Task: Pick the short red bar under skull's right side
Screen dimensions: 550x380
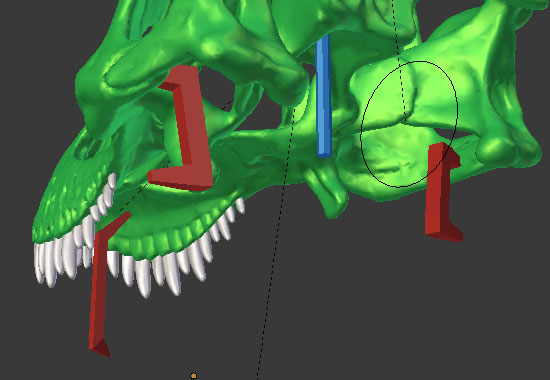Action: [442, 191]
